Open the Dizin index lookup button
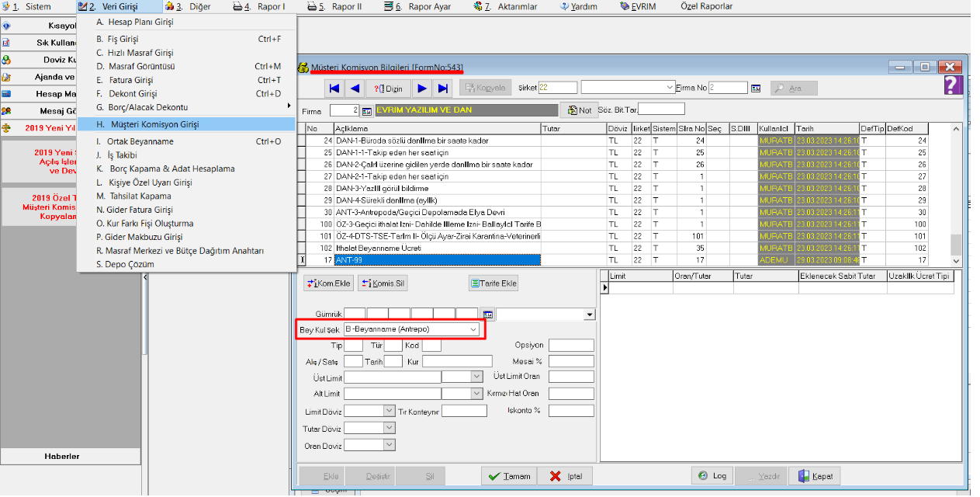 389,89
